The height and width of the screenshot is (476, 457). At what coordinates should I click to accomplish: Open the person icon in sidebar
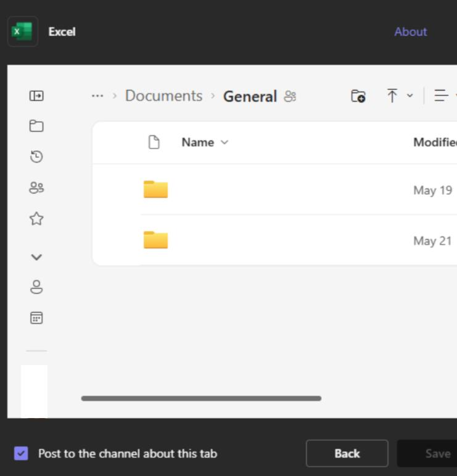36,287
